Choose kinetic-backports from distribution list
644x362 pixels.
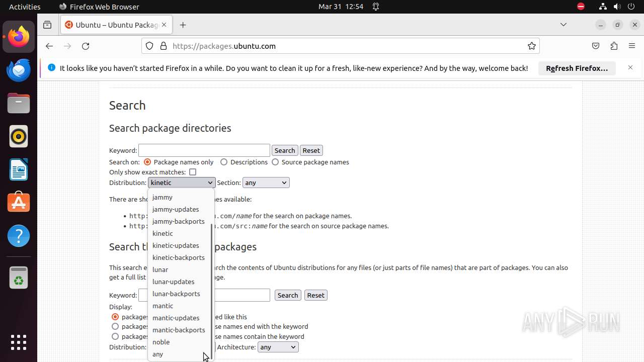pos(180,257)
